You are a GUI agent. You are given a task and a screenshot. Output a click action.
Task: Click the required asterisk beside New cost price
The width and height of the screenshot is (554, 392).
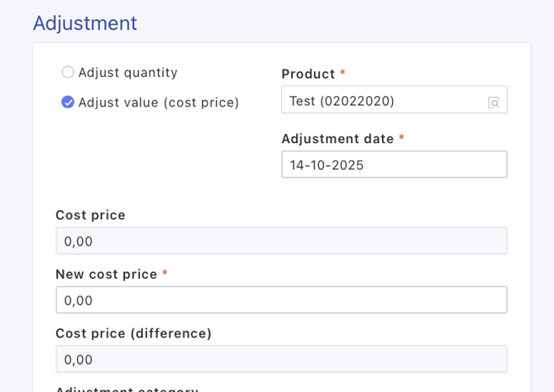coord(165,274)
